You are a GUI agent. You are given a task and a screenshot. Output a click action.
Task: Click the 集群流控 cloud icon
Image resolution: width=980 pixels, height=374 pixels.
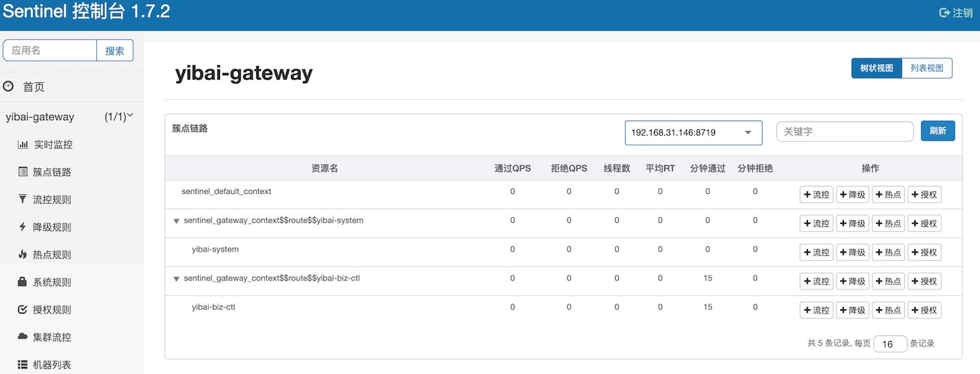22,336
